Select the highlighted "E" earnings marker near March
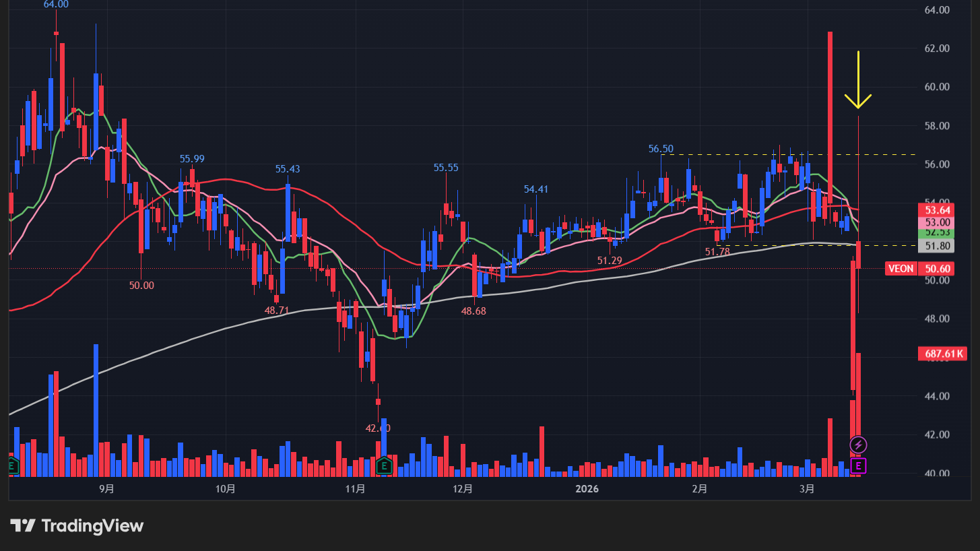980x551 pixels. point(859,465)
